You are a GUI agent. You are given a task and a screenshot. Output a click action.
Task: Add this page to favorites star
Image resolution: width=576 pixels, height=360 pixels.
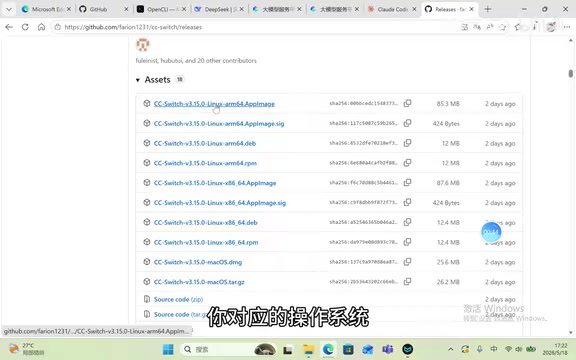coord(502,27)
